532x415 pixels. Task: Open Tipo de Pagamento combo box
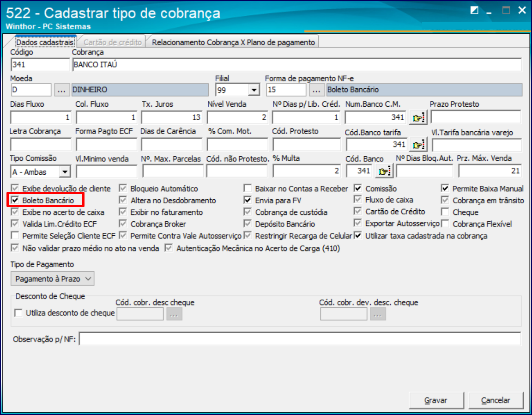pos(53,279)
